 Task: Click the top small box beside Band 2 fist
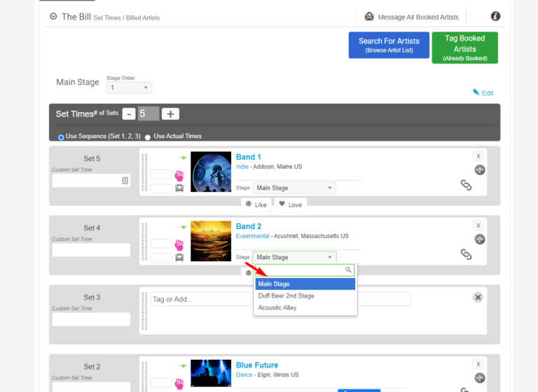161,244
